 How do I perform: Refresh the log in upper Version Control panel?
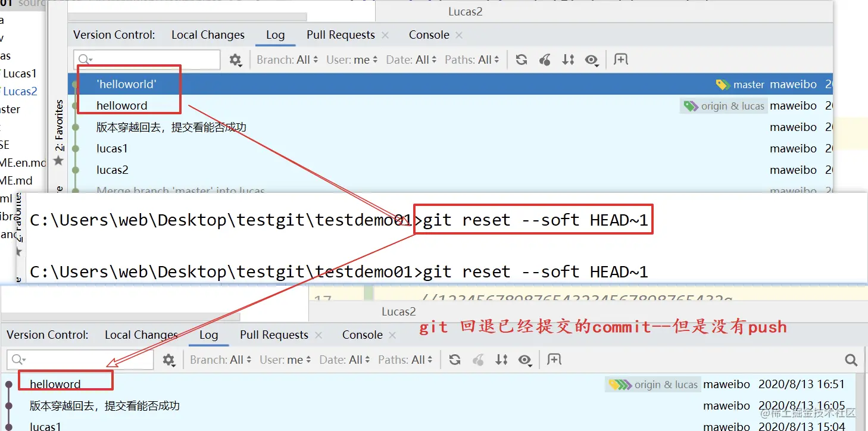(x=522, y=60)
